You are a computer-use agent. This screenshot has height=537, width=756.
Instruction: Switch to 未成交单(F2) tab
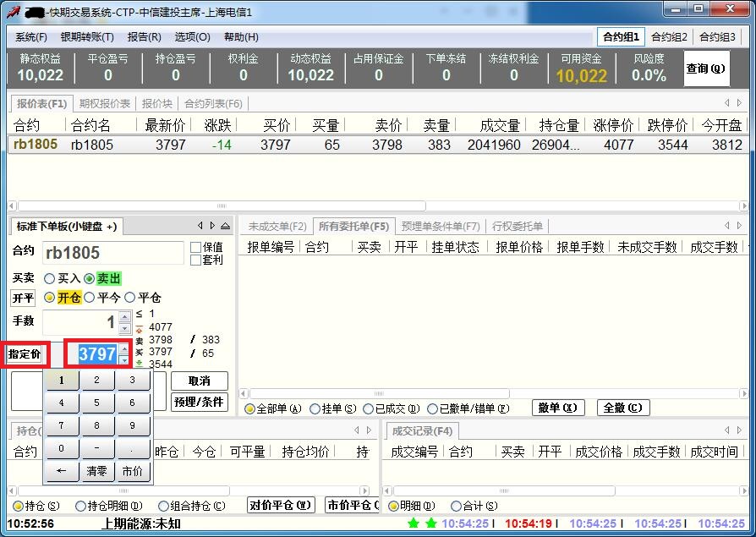pyautogui.click(x=277, y=226)
